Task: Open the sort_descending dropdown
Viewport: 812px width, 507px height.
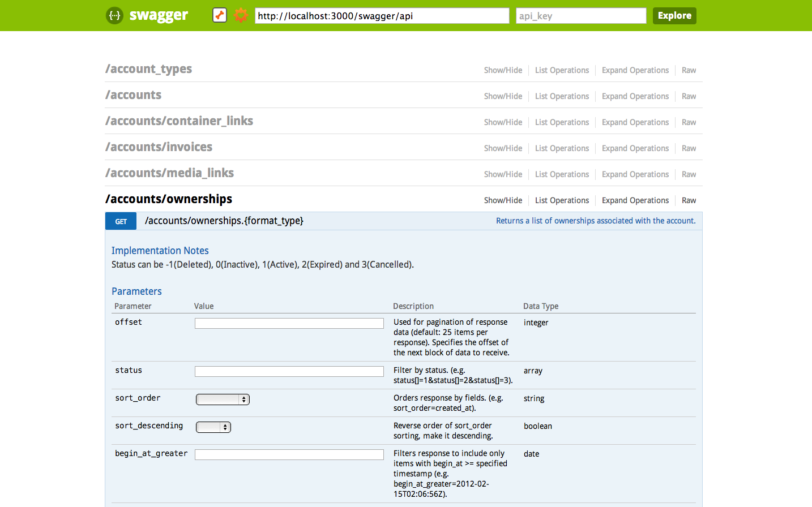Action: point(213,427)
